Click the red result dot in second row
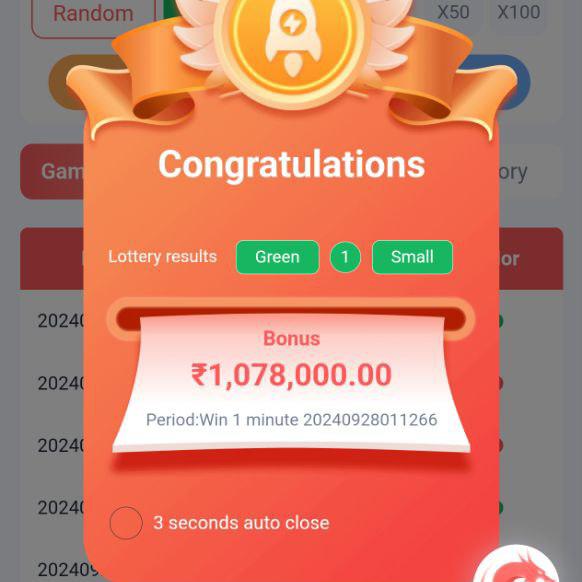Screen dimensions: 582x582 (501, 383)
